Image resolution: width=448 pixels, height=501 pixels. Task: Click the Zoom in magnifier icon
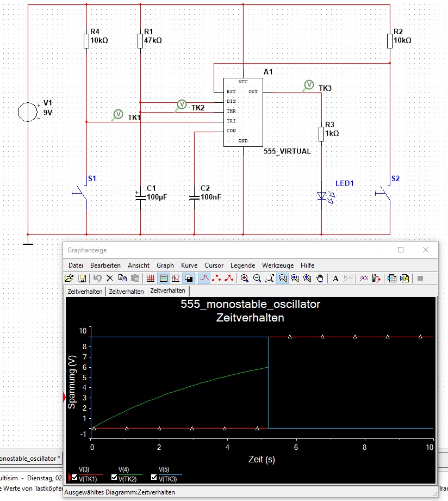tap(245, 279)
